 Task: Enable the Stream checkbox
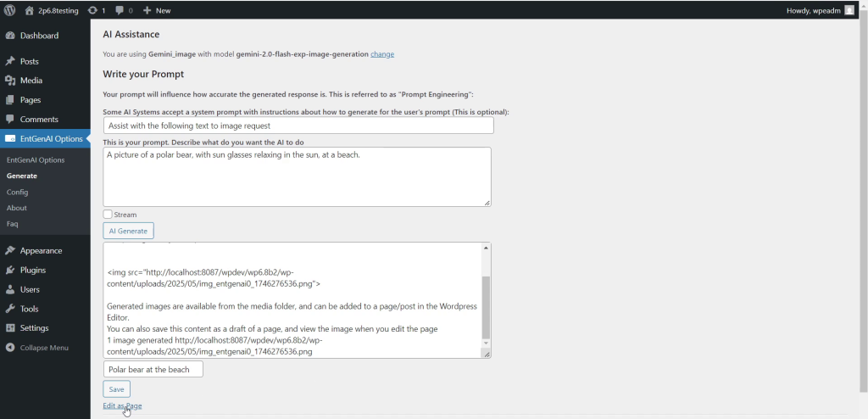click(108, 214)
